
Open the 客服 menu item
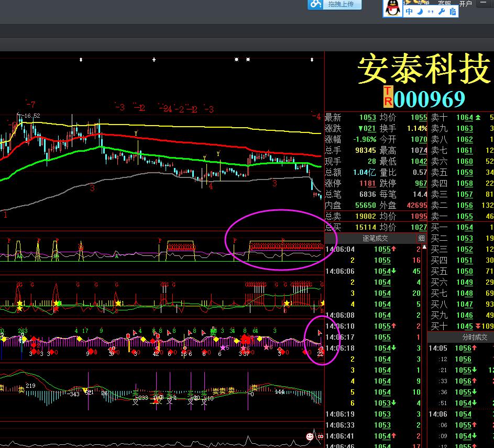[x=444, y=3]
